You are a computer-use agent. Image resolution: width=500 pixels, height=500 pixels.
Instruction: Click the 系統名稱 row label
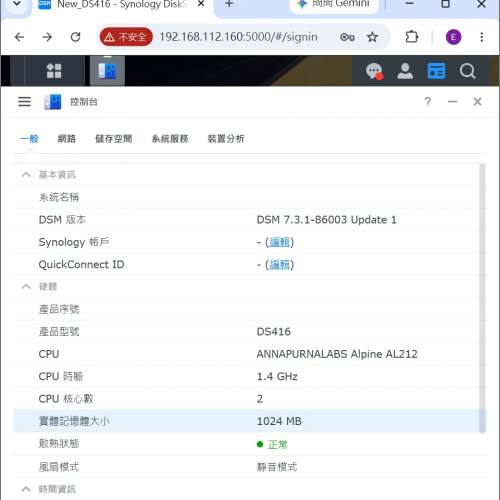pos(59,197)
